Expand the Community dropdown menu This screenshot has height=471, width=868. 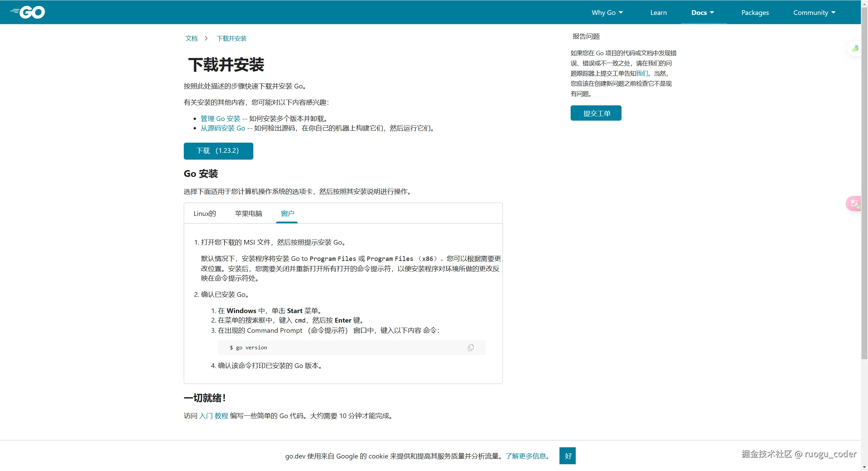pos(814,13)
